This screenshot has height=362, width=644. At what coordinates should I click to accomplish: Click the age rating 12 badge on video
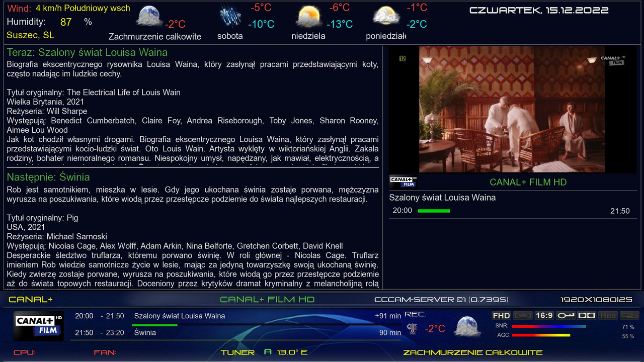coord(402,59)
